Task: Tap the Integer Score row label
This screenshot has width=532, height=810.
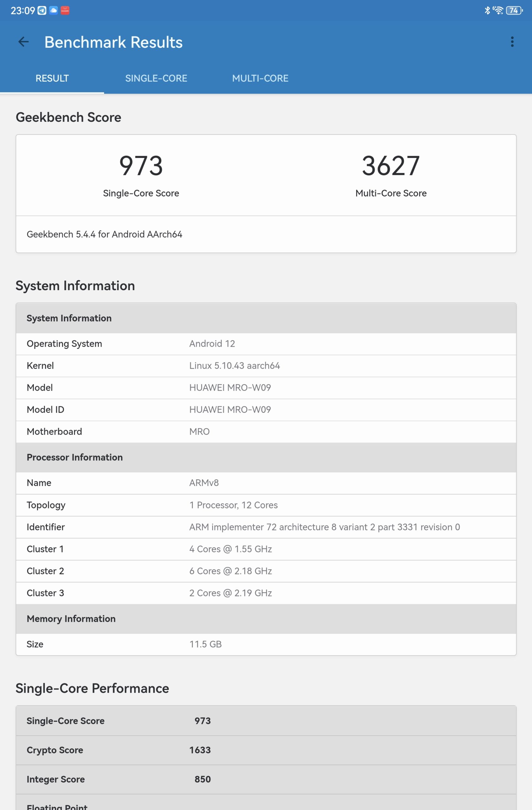Action: (56, 779)
